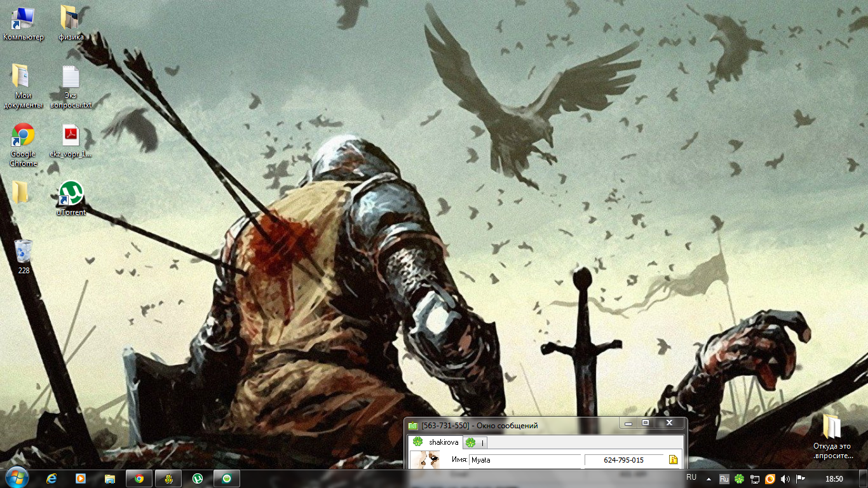This screenshot has width=868, height=488.
Task: Select the Откуда это впросите folder
Action: pos(832,436)
